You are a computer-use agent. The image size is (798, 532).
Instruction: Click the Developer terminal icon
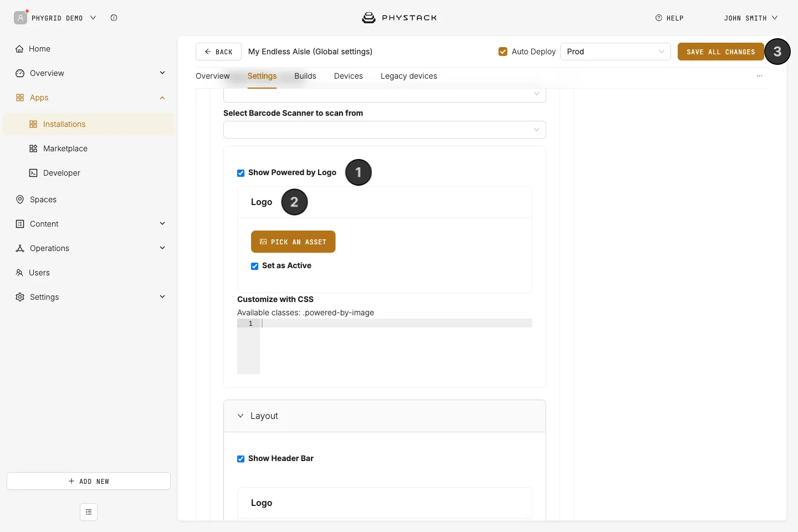(33, 173)
